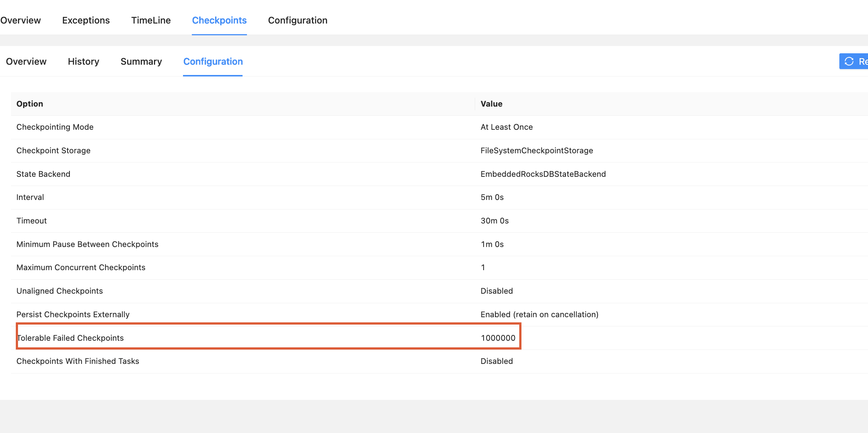Click the Checkpoints With Finished Tasks row

click(x=78, y=361)
